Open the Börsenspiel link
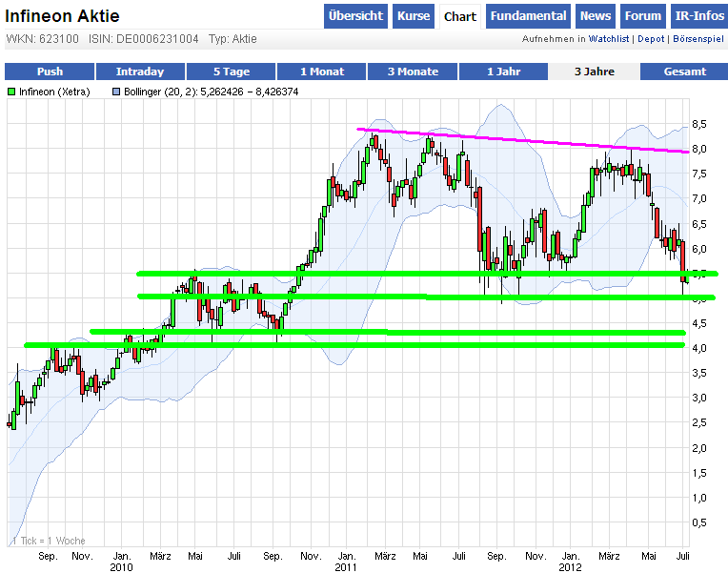This screenshot has height=573, width=728. 697,39
